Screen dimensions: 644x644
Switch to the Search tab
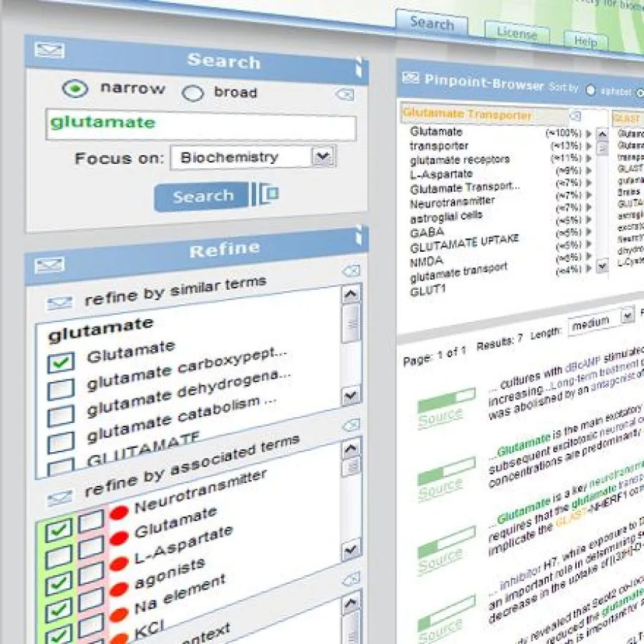(431, 24)
